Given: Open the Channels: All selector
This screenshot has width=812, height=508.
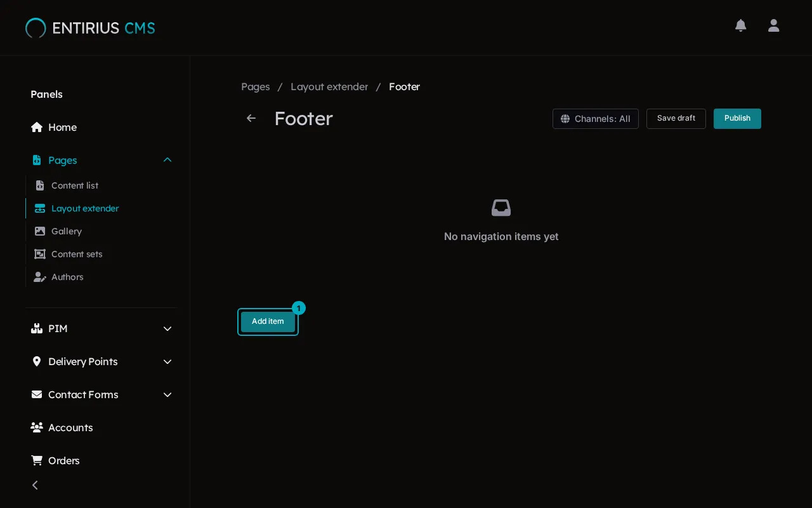Looking at the screenshot, I should (596, 119).
